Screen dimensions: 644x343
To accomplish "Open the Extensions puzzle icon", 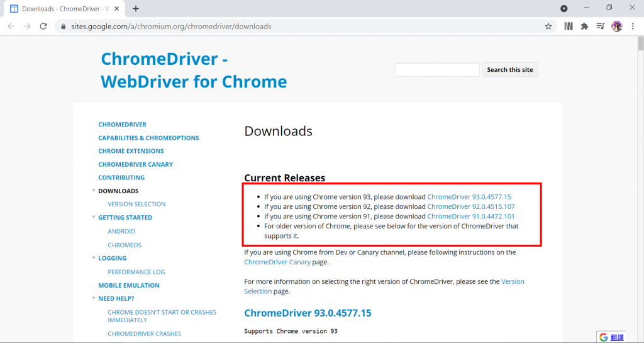I will point(584,26).
